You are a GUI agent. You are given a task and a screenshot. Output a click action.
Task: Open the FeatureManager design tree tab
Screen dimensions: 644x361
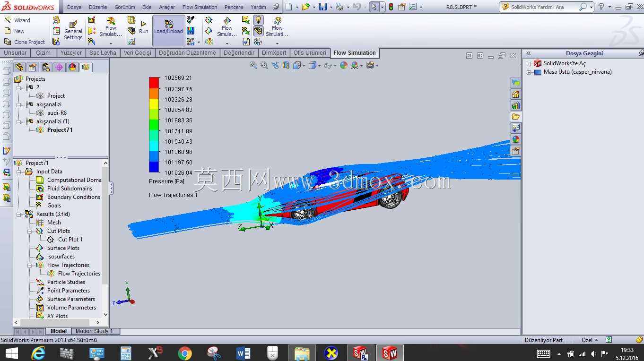(19, 67)
